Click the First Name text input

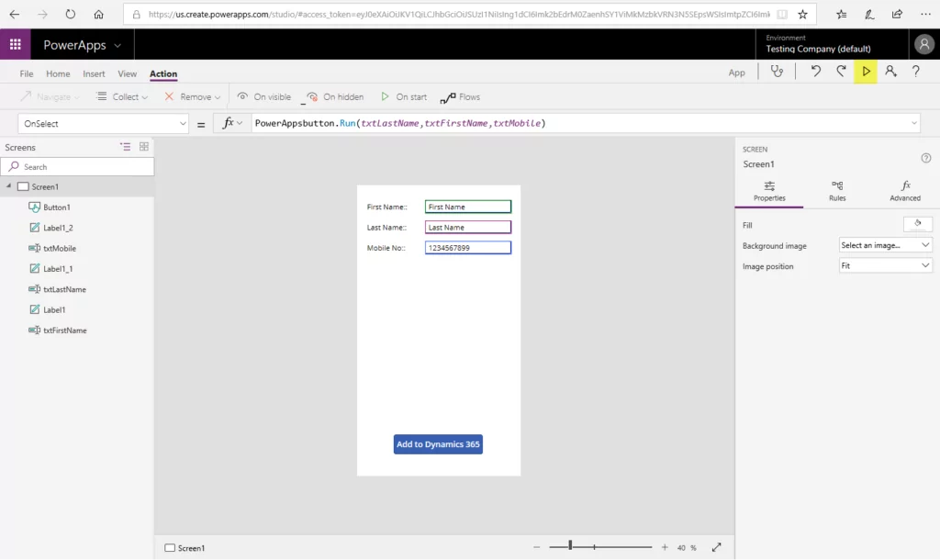point(467,207)
